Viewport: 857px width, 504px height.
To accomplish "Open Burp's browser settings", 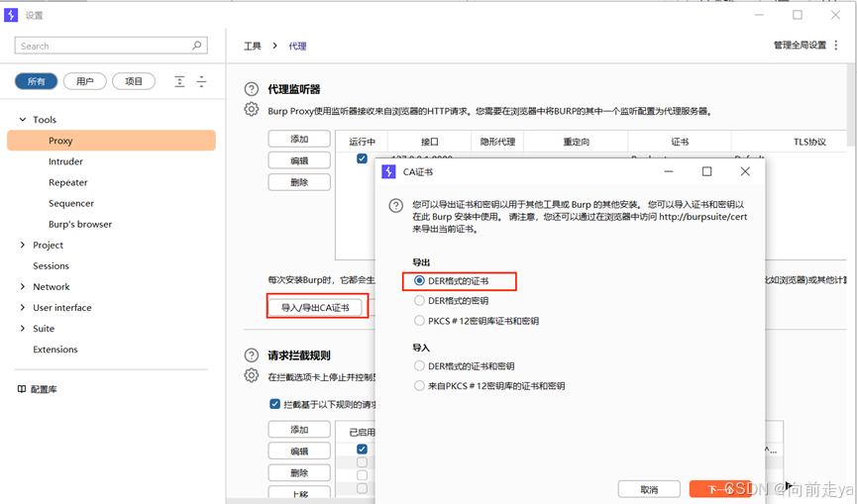I will point(80,224).
